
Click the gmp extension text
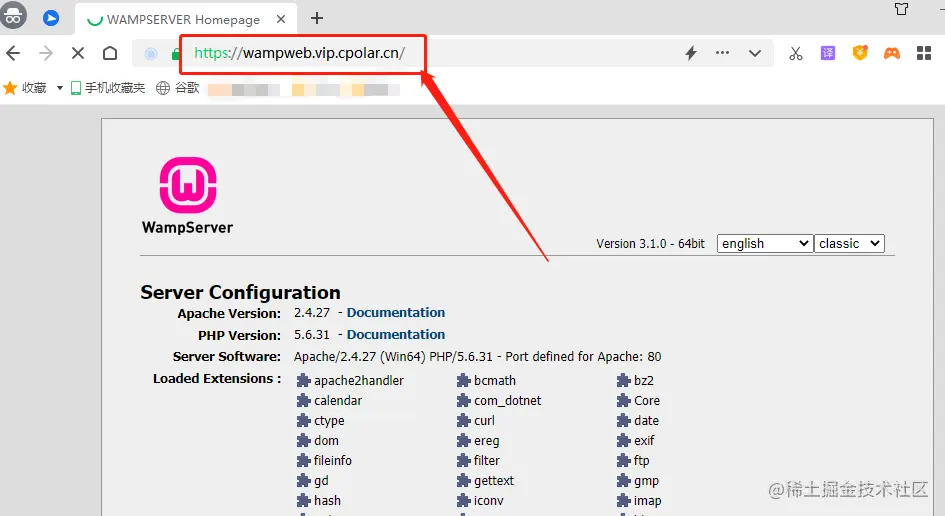pyautogui.click(x=646, y=481)
